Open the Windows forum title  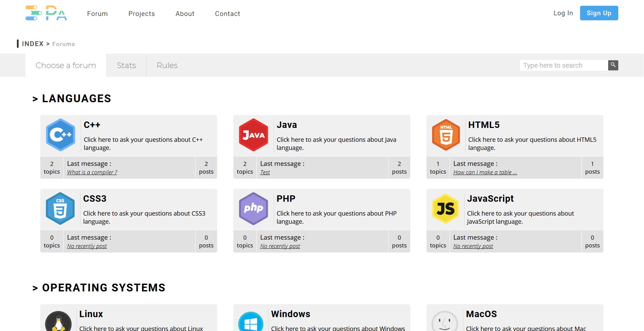pyautogui.click(x=291, y=314)
